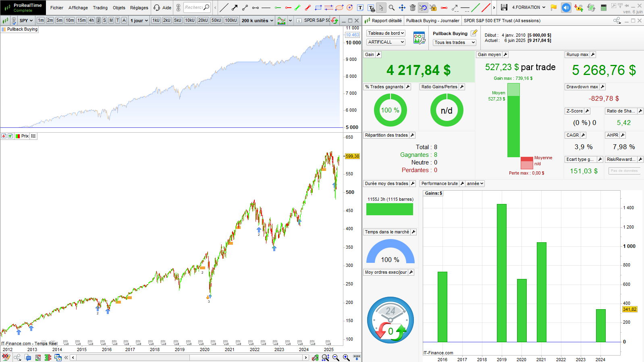Choose the rectangle drawing tool
The image size is (644, 362).
tap(318, 7)
